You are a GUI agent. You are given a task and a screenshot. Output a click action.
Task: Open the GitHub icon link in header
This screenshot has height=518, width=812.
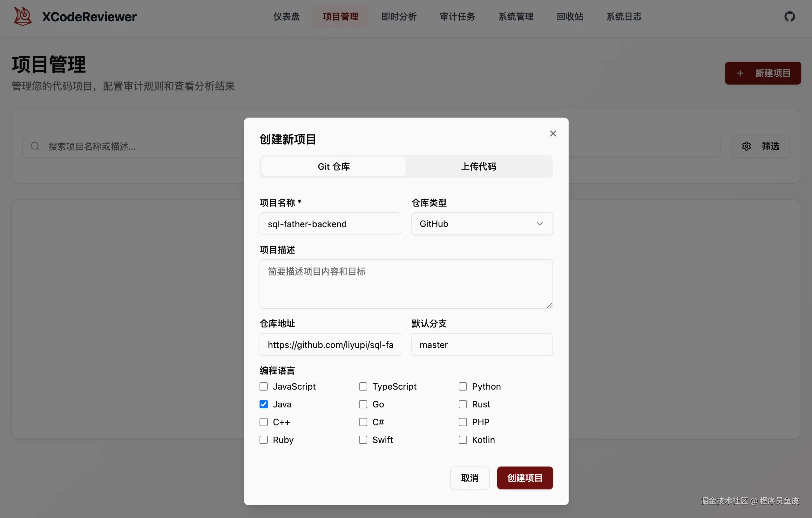point(789,16)
